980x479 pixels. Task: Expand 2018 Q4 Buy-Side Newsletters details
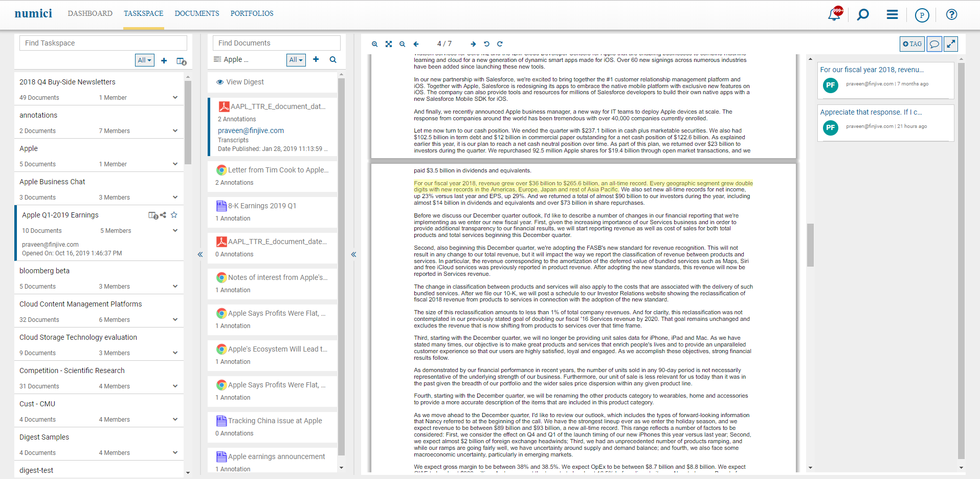175,97
